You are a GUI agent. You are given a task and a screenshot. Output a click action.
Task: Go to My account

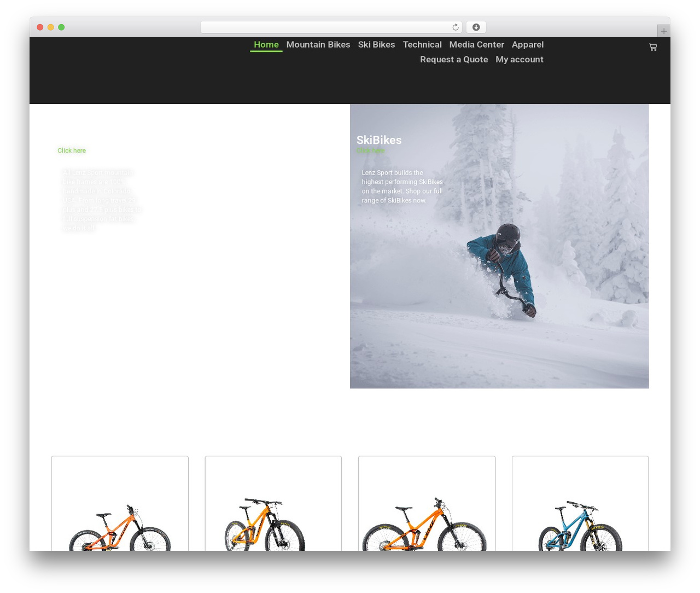pos(520,60)
